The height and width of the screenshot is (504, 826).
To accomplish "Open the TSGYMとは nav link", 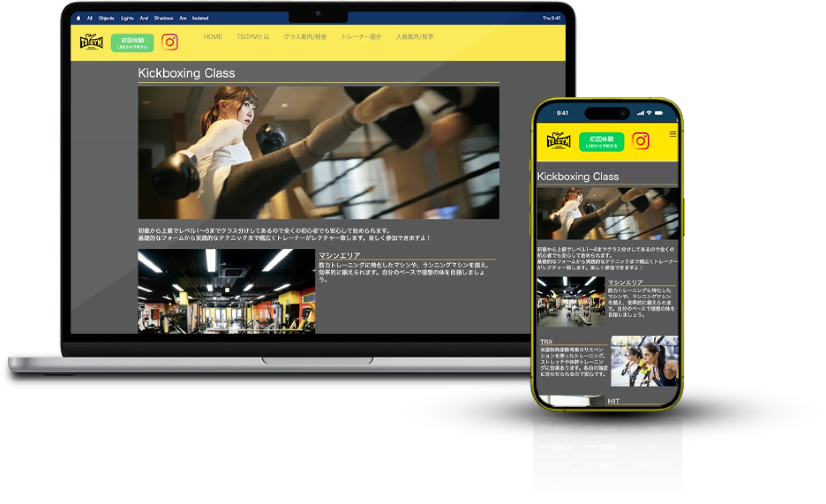I will pos(253,37).
